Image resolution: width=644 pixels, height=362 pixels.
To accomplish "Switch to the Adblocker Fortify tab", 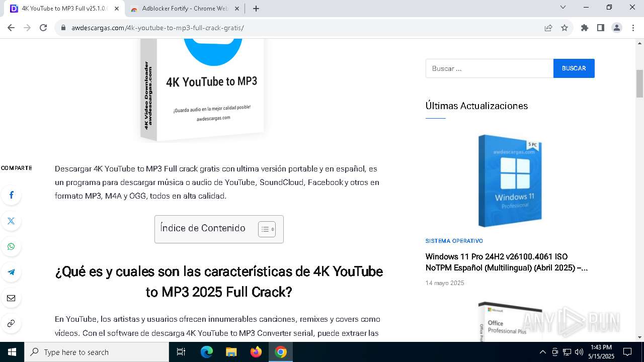I will [x=185, y=9].
